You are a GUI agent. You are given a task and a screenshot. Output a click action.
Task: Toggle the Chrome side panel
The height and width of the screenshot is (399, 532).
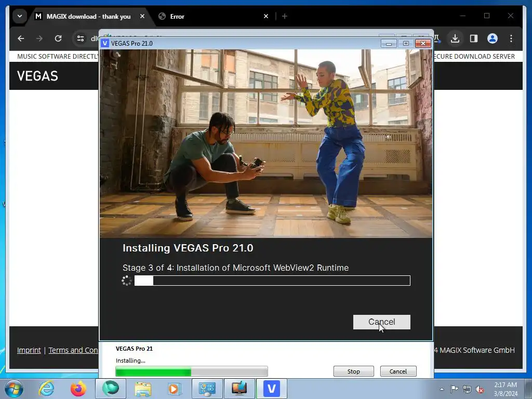click(x=474, y=38)
